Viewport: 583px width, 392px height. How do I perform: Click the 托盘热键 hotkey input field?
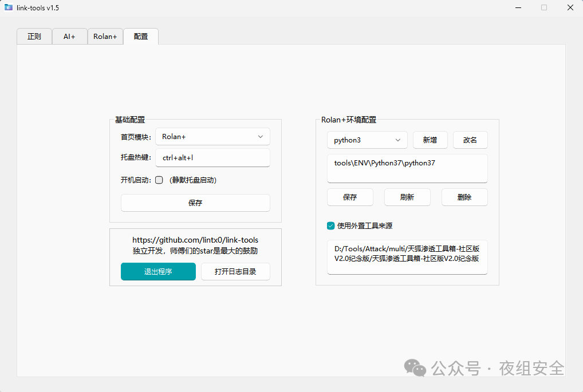pyautogui.click(x=212, y=158)
